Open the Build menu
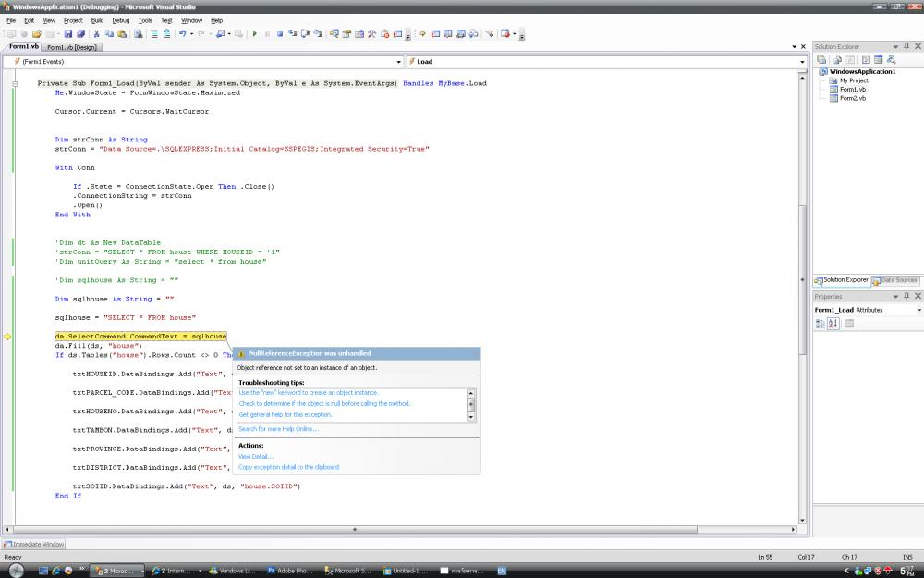924x578 pixels. [97, 20]
